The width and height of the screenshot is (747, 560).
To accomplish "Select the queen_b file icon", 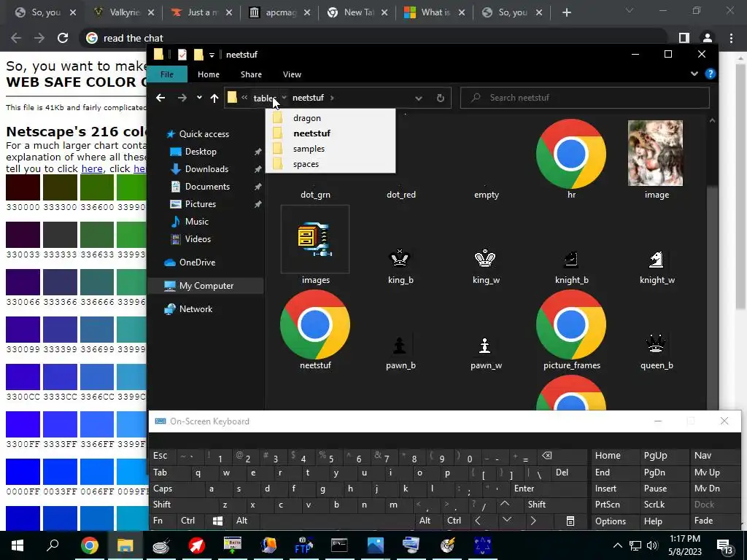I will point(657,344).
